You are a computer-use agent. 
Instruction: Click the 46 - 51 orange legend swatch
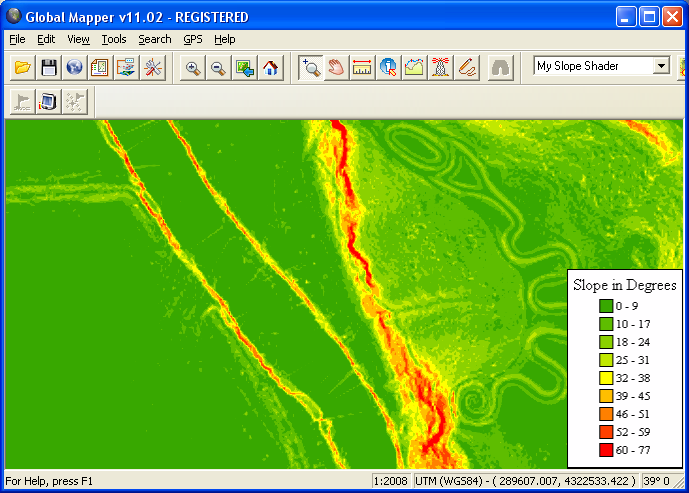[x=606, y=414]
